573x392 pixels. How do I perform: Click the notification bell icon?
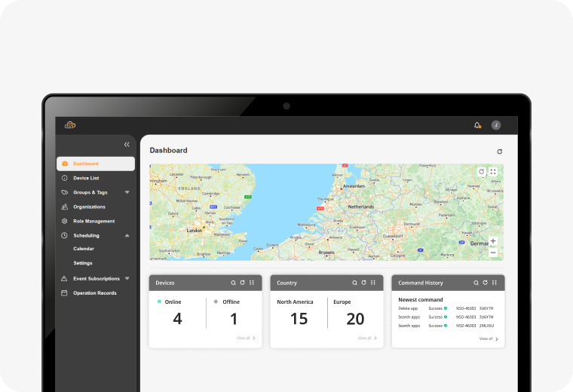477,125
